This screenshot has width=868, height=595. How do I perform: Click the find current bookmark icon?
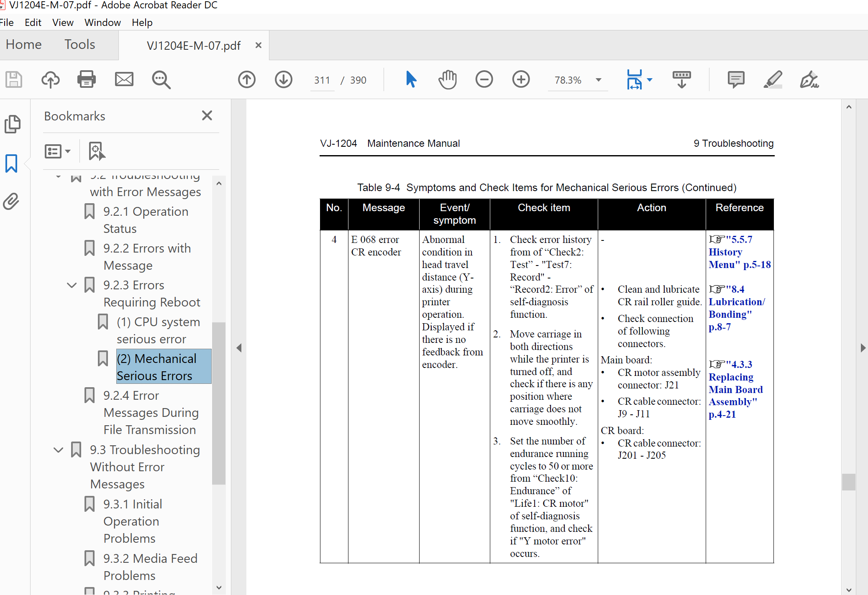(97, 151)
